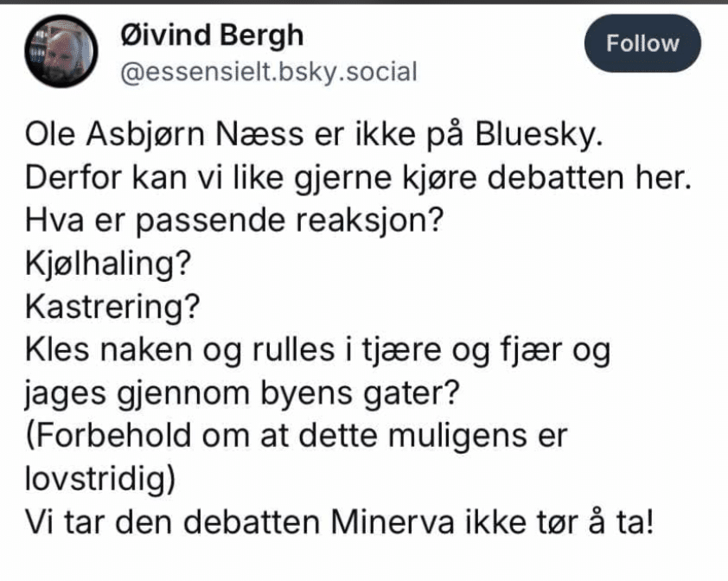Screen dimensions: 728x581
Task: Open the @essensielt.bsky.social handle
Action: [x=269, y=72]
